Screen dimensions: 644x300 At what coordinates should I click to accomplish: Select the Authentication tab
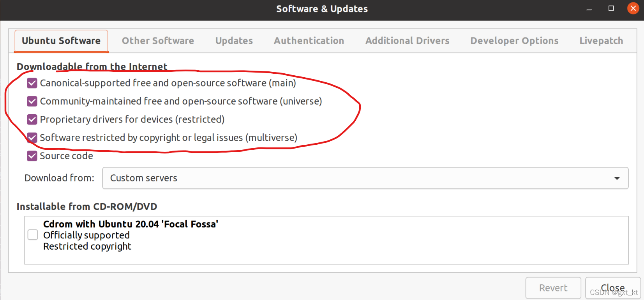[x=309, y=41]
